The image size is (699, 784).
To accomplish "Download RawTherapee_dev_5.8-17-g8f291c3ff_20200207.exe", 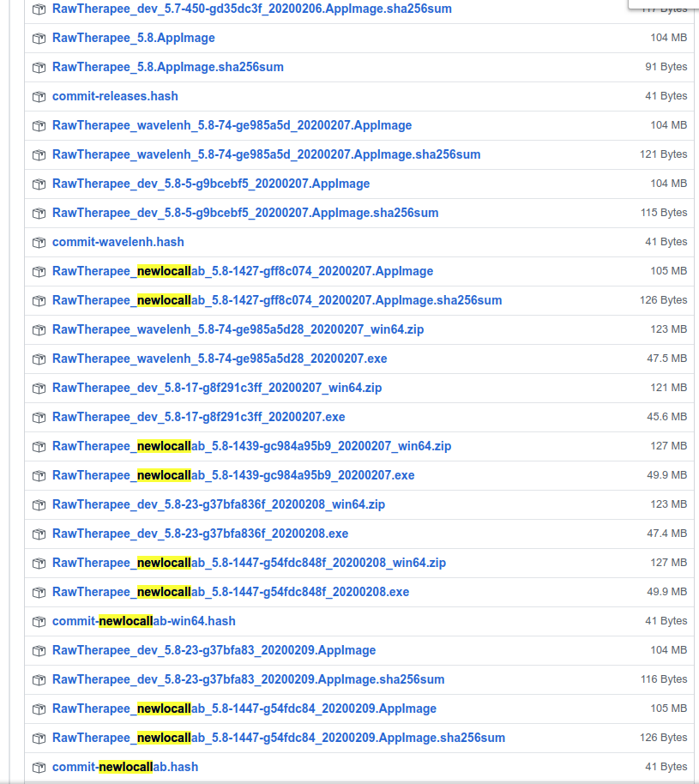I will tap(198, 417).
